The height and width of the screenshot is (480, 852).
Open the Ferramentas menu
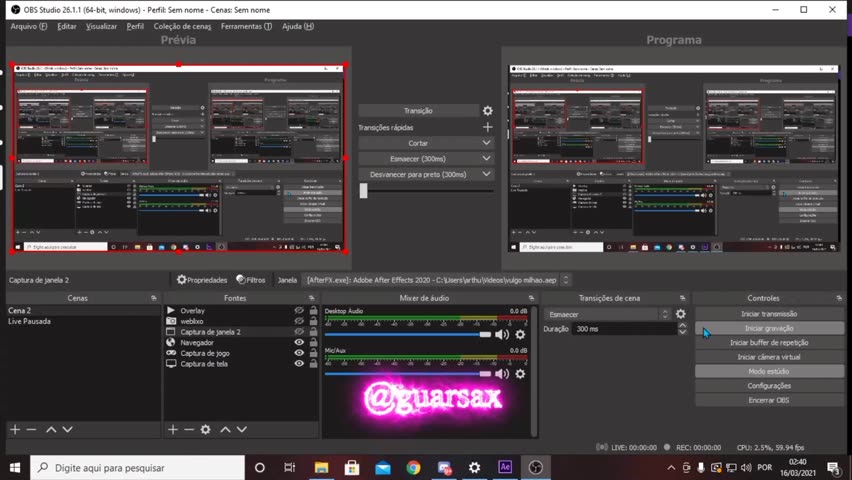point(245,26)
